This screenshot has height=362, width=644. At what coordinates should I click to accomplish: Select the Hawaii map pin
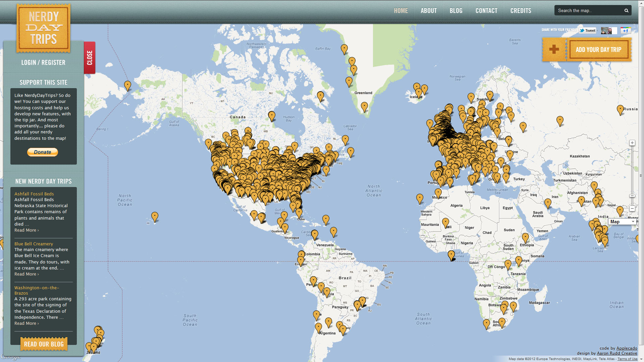click(155, 217)
